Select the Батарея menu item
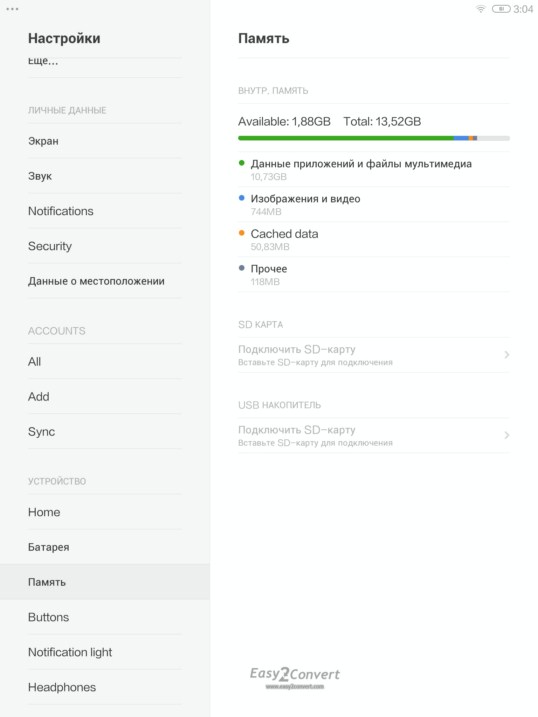 tap(105, 547)
